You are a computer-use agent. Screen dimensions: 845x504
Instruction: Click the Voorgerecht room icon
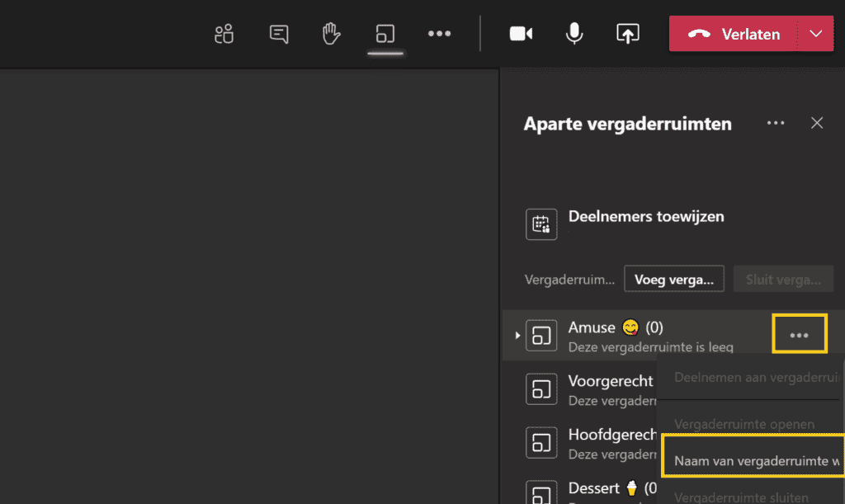coord(541,389)
